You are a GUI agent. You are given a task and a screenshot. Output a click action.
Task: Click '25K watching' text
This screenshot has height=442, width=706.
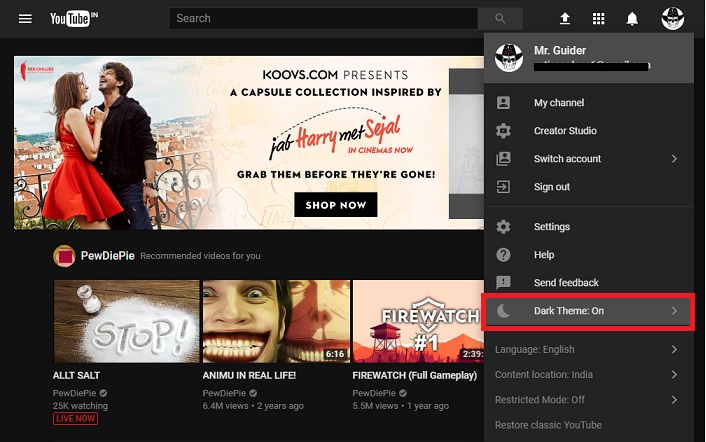click(80, 406)
